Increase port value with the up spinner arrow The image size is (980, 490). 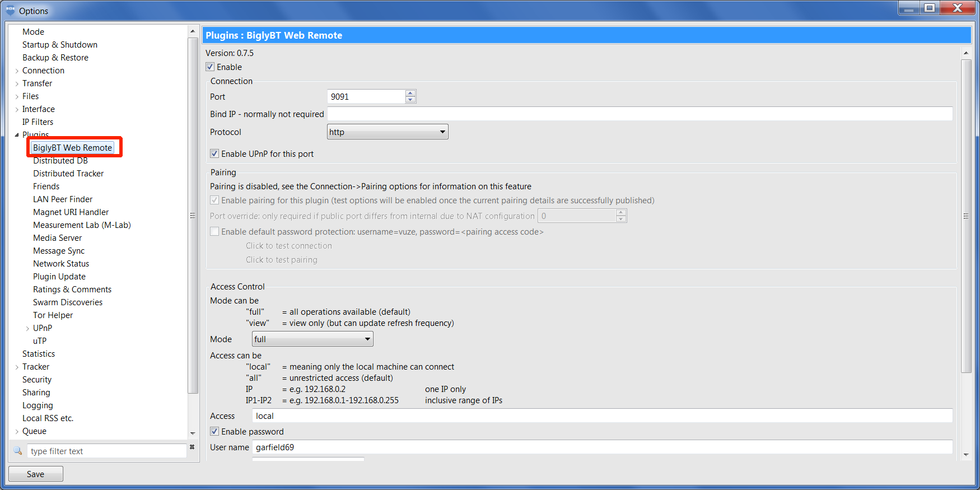(x=410, y=93)
